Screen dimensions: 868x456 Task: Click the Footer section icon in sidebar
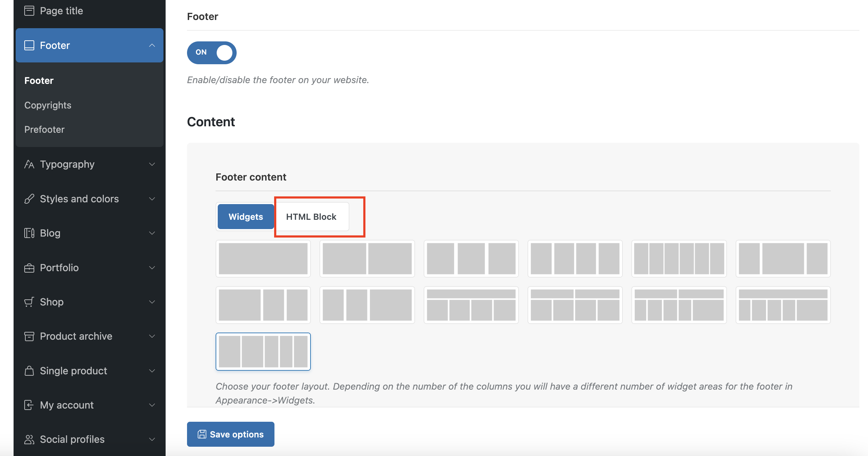tap(29, 45)
